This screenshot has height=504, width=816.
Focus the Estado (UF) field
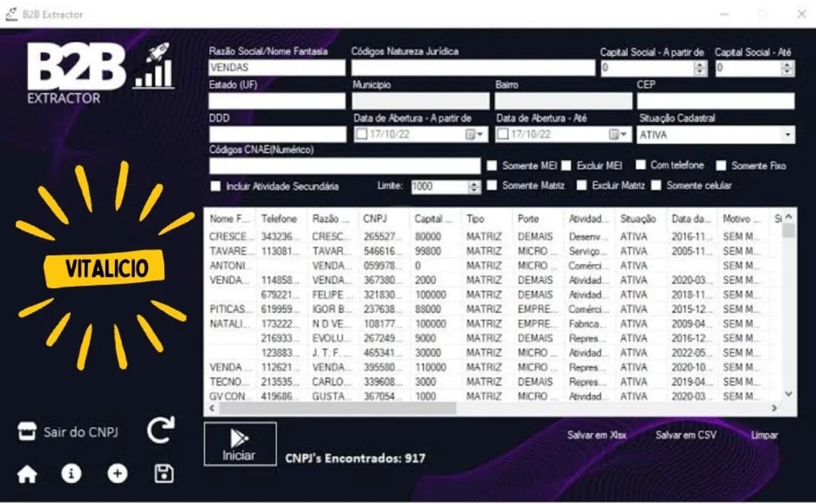(277, 101)
